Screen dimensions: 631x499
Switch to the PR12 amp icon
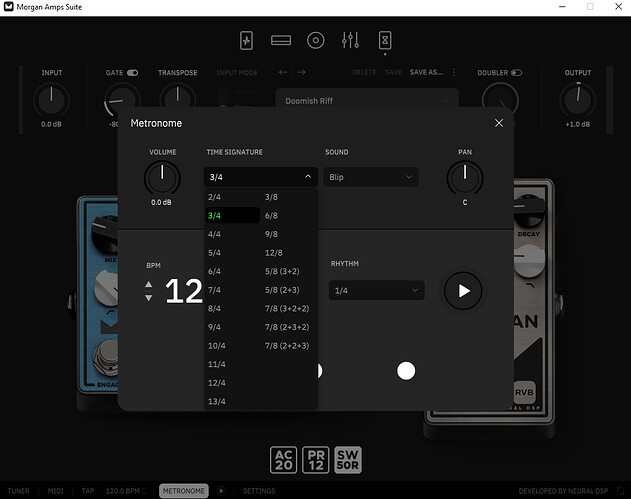[316, 459]
